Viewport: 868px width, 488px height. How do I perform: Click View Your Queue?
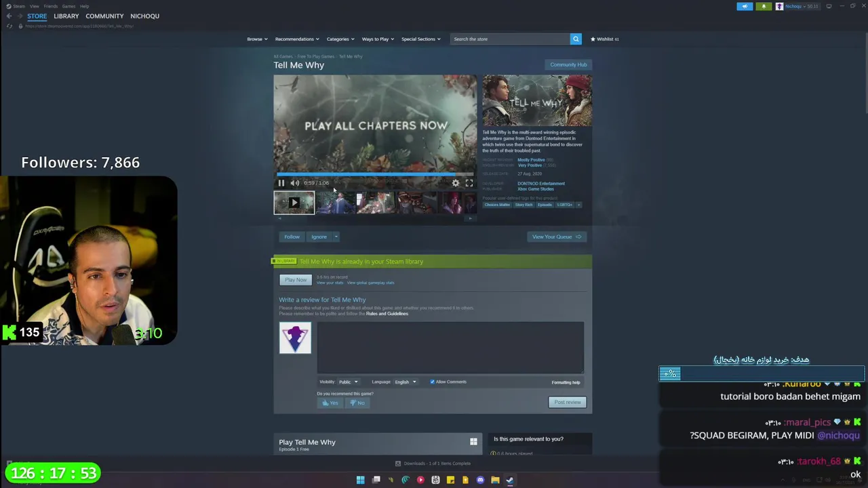click(556, 237)
